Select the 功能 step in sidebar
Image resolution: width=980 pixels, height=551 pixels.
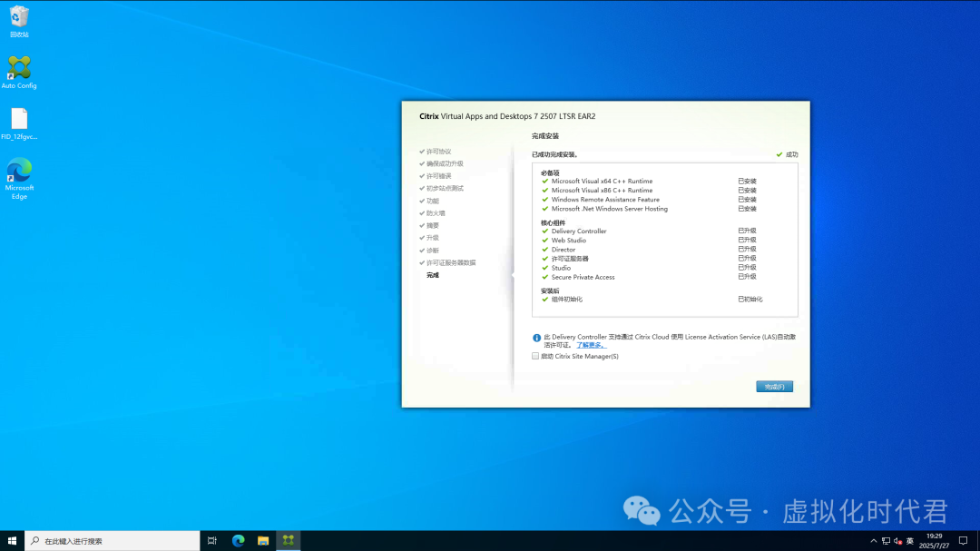tap(433, 201)
